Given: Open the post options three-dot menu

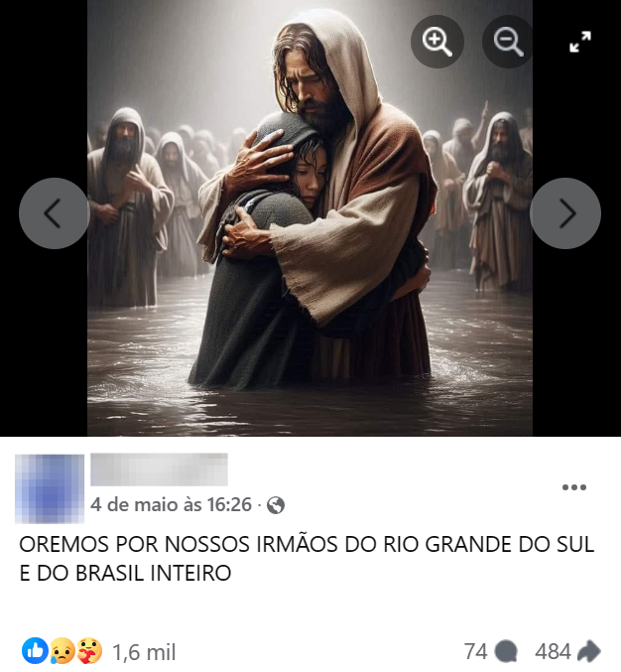Looking at the screenshot, I should coord(574,487).
